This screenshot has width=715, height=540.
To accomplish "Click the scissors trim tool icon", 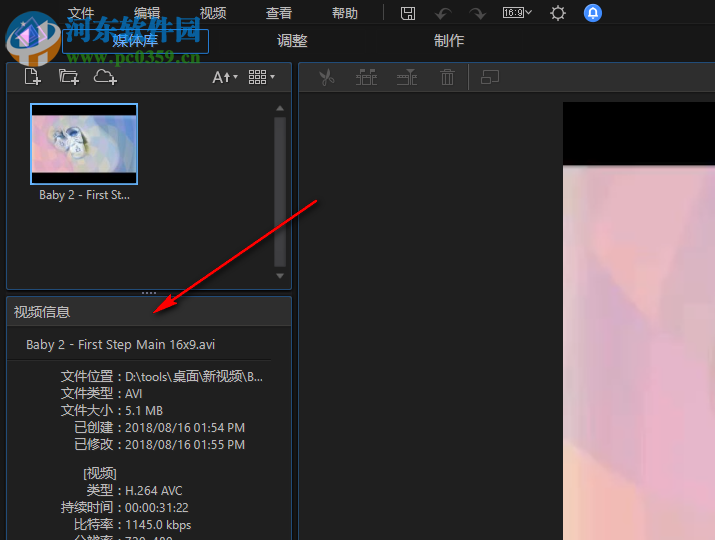I will pyautogui.click(x=326, y=77).
